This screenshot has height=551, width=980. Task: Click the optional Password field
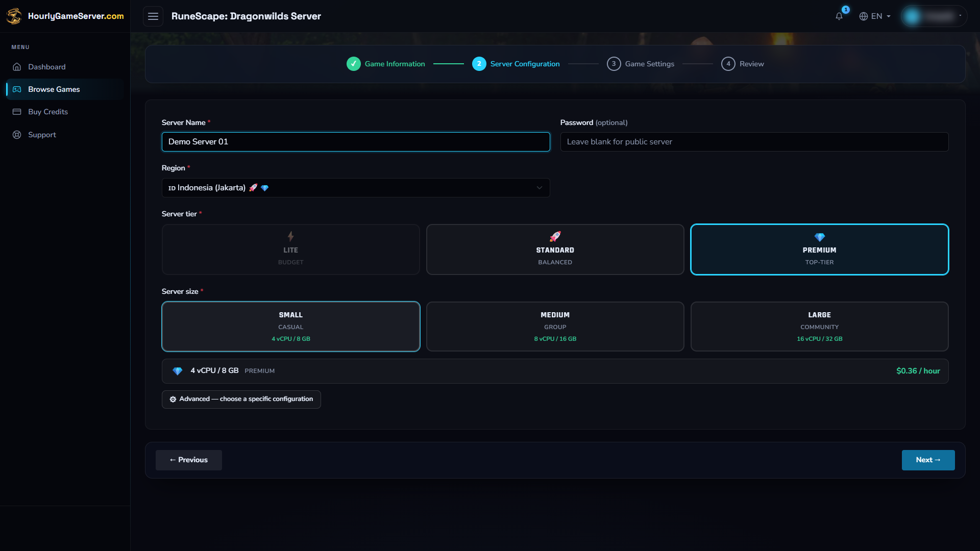click(754, 142)
